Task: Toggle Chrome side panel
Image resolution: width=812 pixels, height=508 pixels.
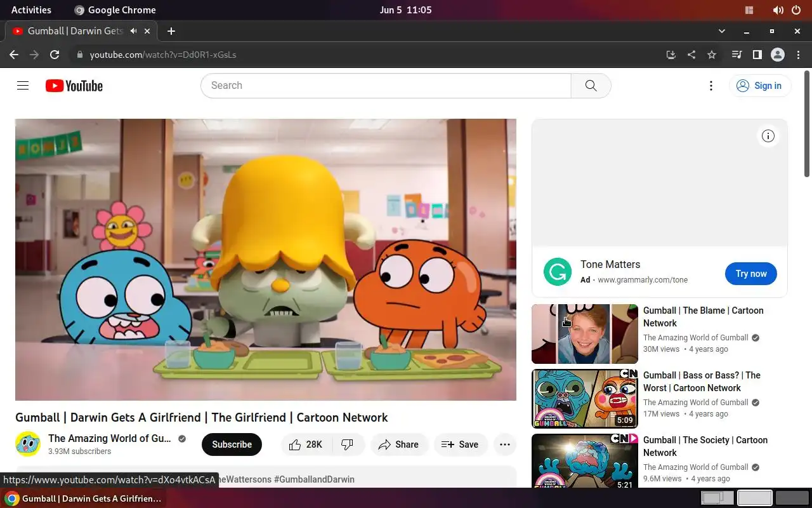Action: click(757, 55)
